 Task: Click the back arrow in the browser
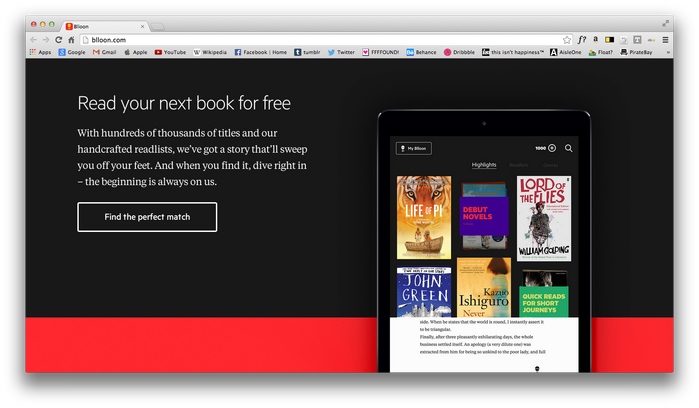(x=34, y=40)
